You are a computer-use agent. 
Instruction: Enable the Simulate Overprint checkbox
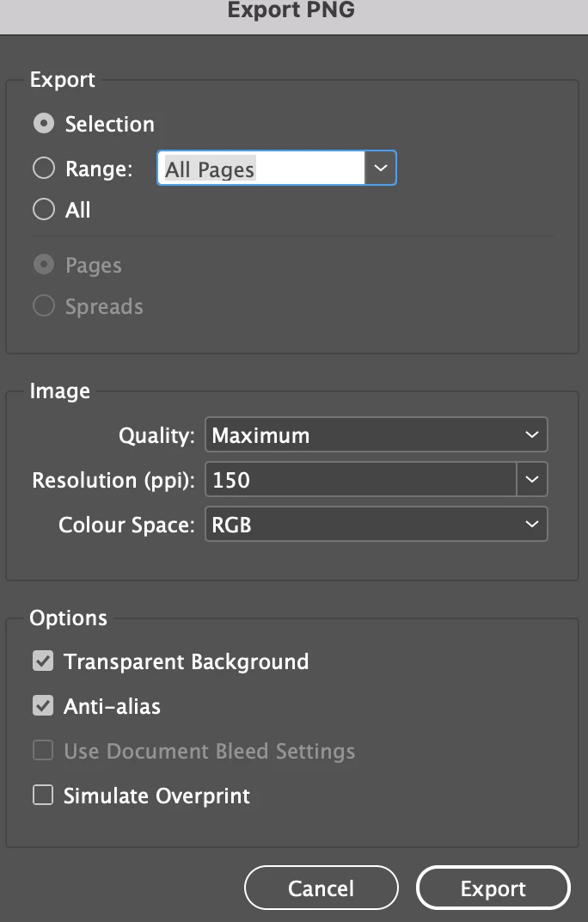[x=43, y=796]
